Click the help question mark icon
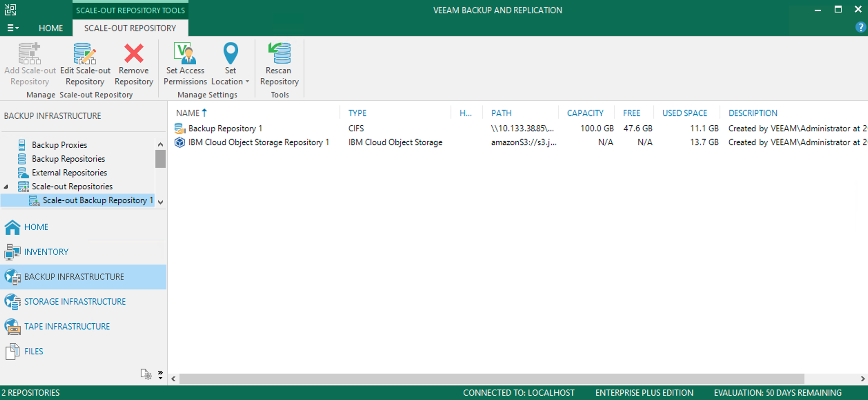 coord(861,27)
